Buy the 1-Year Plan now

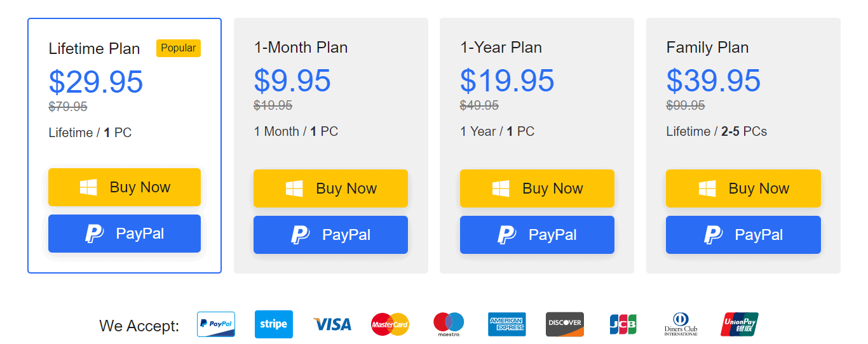click(537, 189)
